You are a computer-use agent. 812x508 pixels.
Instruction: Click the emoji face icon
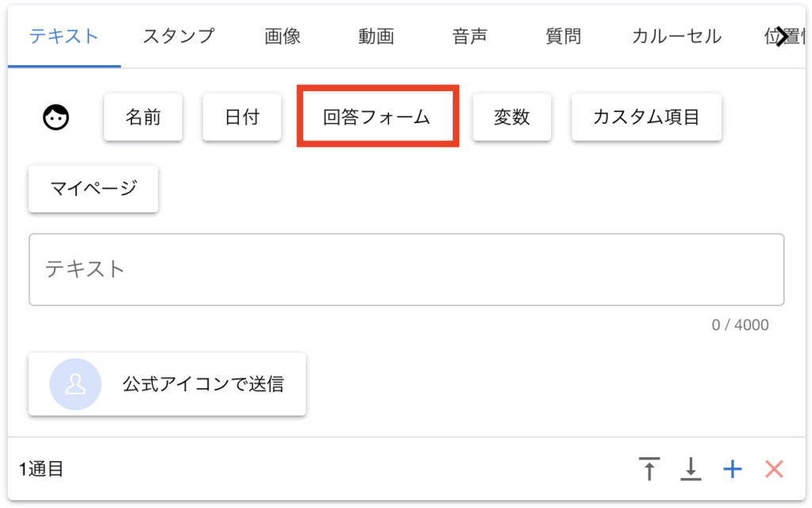(x=56, y=117)
